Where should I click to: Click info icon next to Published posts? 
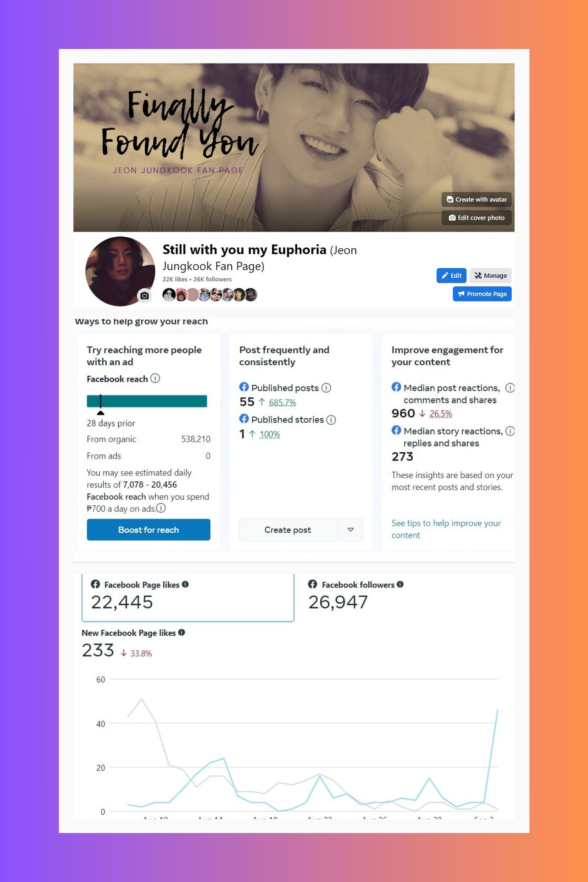pyautogui.click(x=326, y=388)
